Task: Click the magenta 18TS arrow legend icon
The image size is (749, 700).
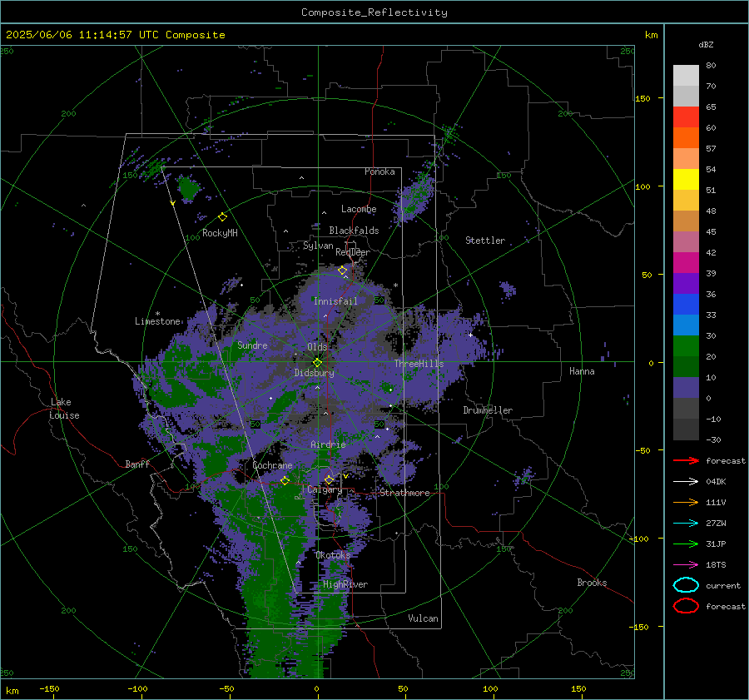Action: coord(686,565)
